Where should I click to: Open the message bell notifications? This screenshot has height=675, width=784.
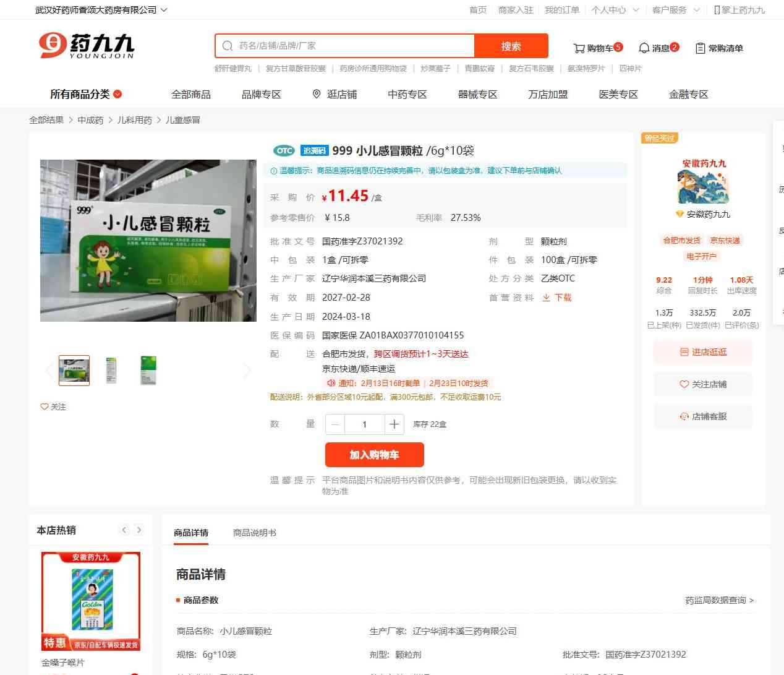tap(644, 48)
